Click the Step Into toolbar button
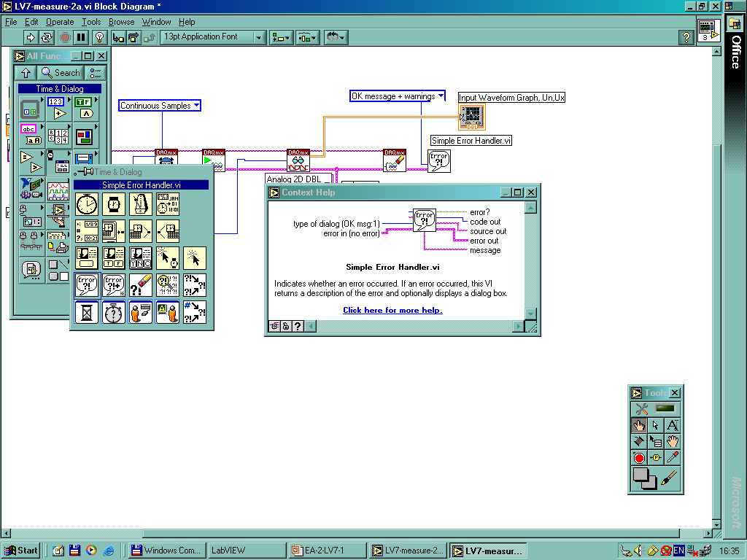 coord(117,37)
